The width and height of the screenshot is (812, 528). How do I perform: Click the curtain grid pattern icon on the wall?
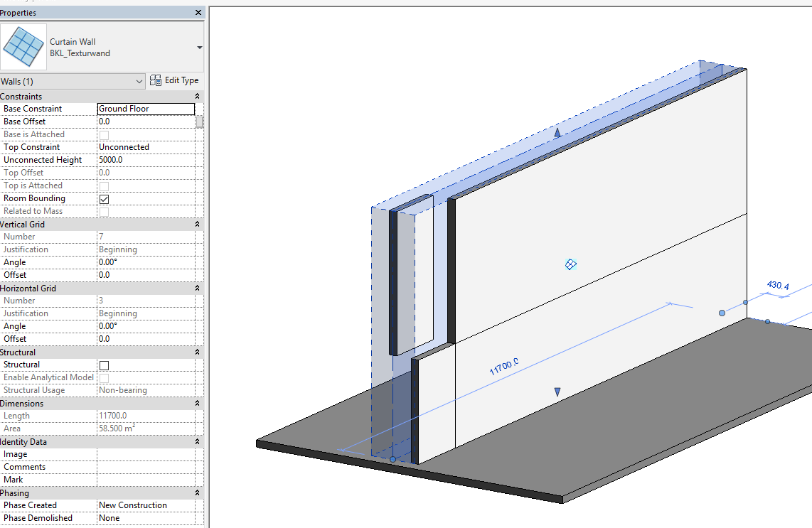click(x=571, y=264)
